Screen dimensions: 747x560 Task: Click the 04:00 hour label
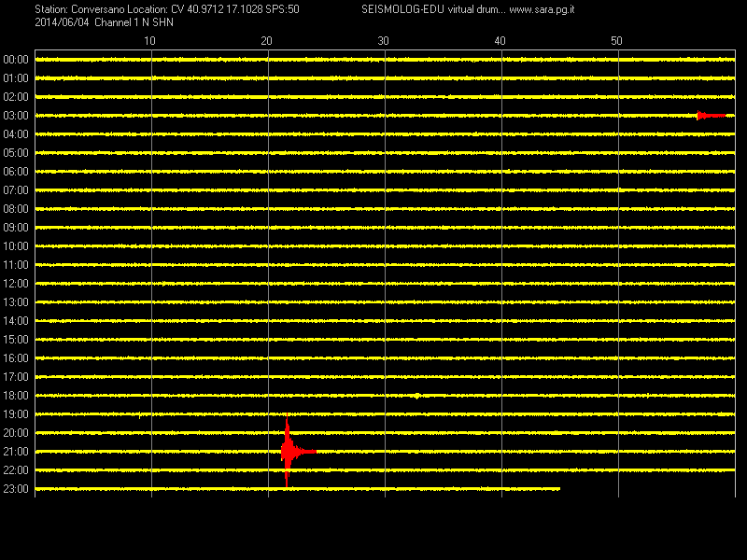(x=16, y=134)
